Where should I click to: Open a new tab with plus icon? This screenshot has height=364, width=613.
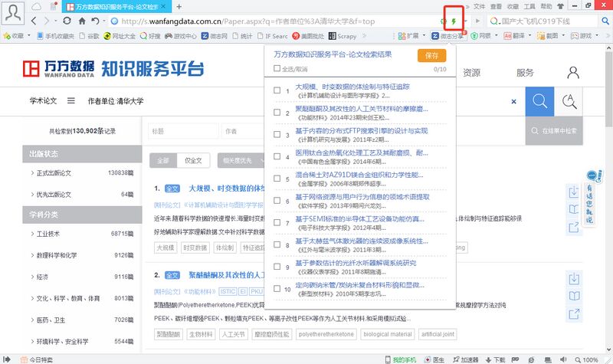179,7
